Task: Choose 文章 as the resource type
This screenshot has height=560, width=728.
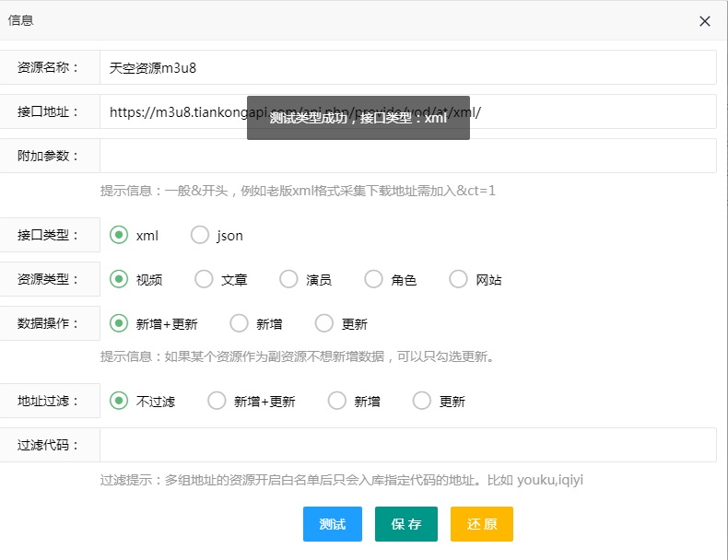Action: 204,279
